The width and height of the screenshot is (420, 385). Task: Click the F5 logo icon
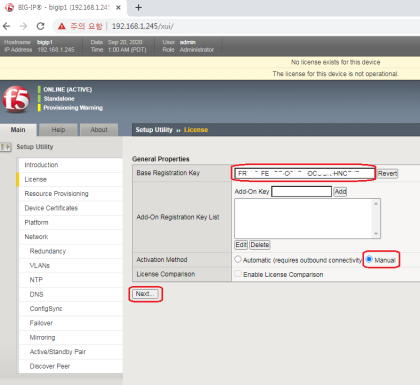(x=16, y=99)
